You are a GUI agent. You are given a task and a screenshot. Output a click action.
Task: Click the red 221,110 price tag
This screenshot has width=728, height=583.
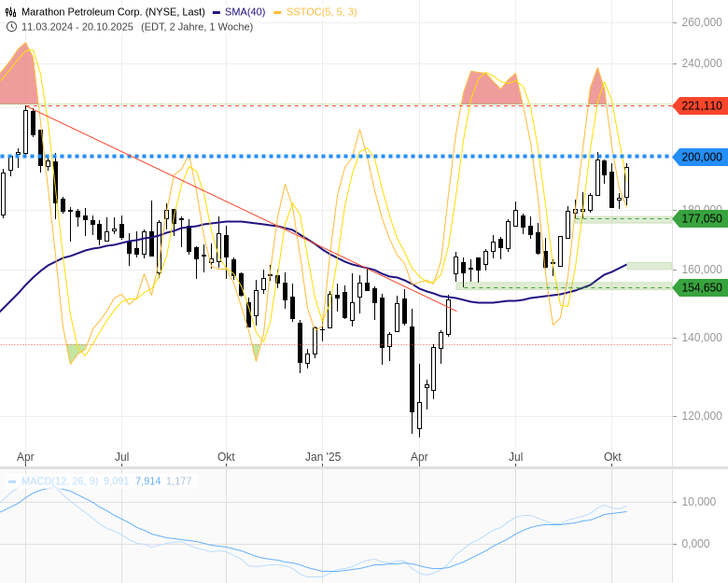point(701,105)
